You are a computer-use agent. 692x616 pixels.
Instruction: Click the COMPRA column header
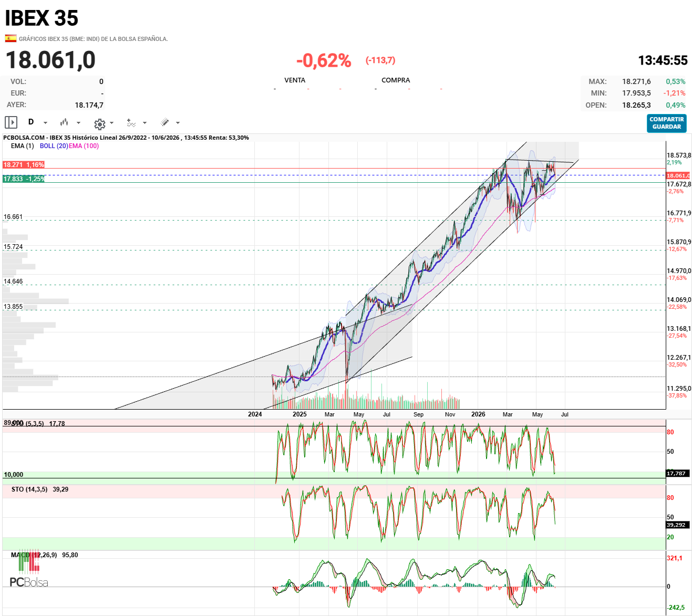396,80
